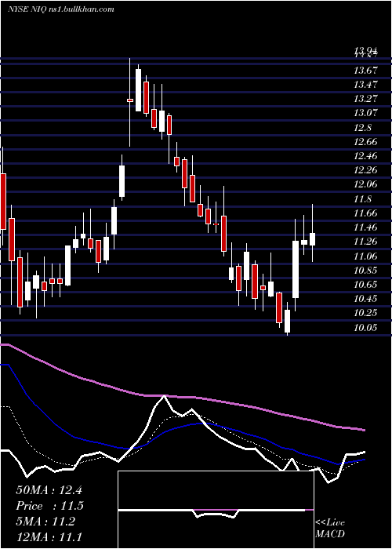Click the lowest white candle near 10.05
The image size is (392, 549).
pos(288,321)
